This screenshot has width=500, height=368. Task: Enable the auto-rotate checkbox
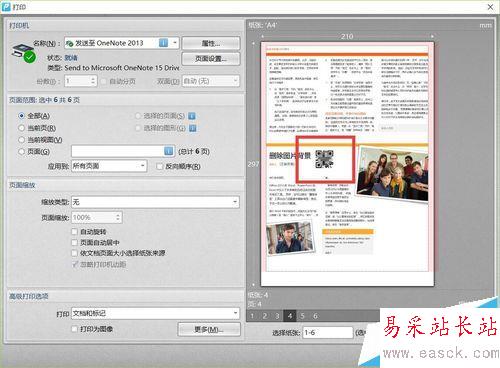[75, 232]
